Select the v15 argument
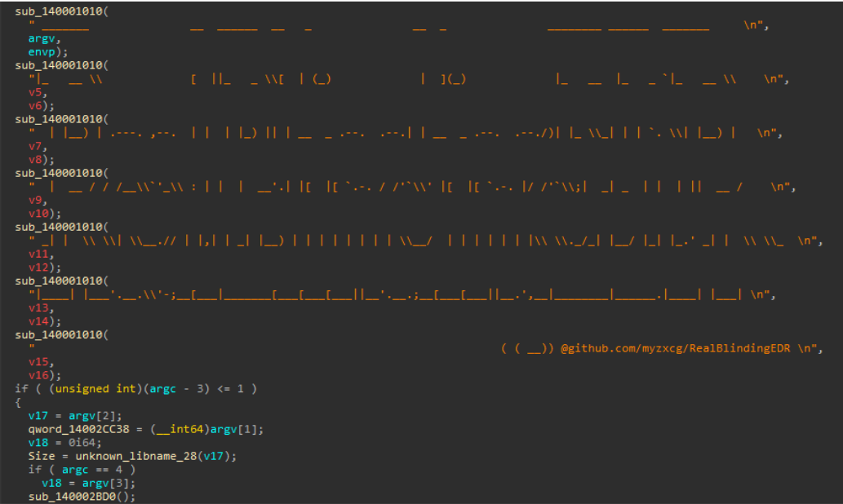The image size is (843, 504). pyautogui.click(x=38, y=361)
